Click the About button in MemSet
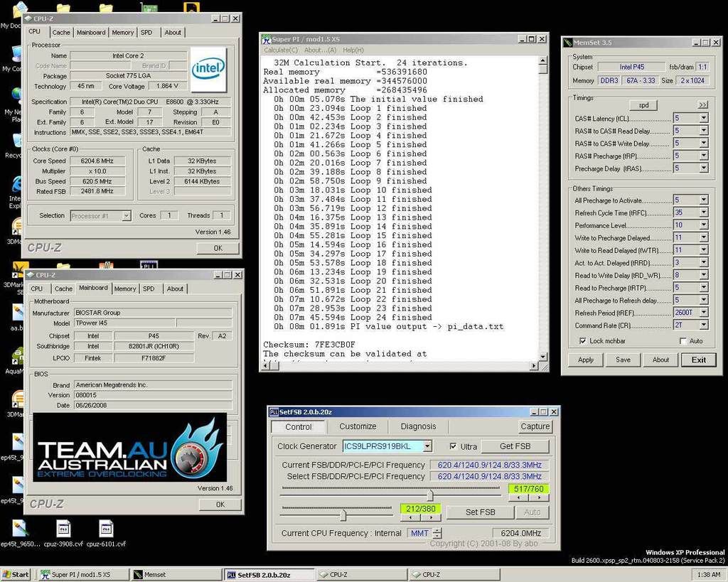Screen dimensions: 728x582 click(x=660, y=360)
